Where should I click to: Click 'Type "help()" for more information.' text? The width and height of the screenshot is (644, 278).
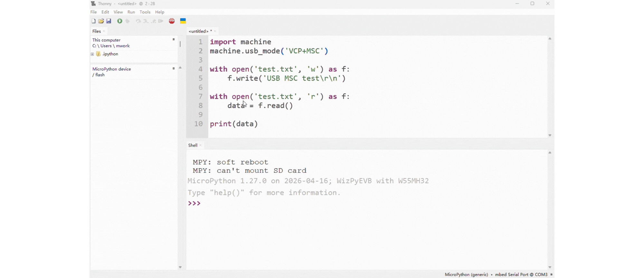264,192
